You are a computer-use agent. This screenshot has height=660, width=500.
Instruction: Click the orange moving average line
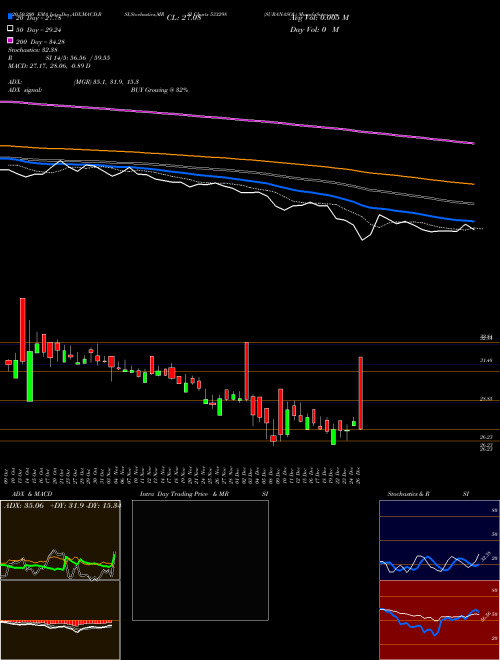pos(236,158)
